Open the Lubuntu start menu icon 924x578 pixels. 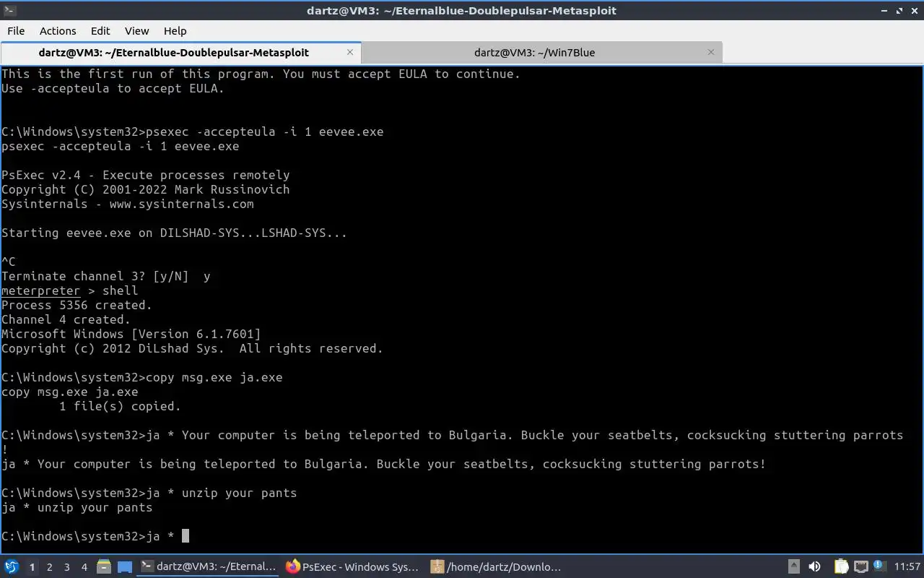[12, 566]
